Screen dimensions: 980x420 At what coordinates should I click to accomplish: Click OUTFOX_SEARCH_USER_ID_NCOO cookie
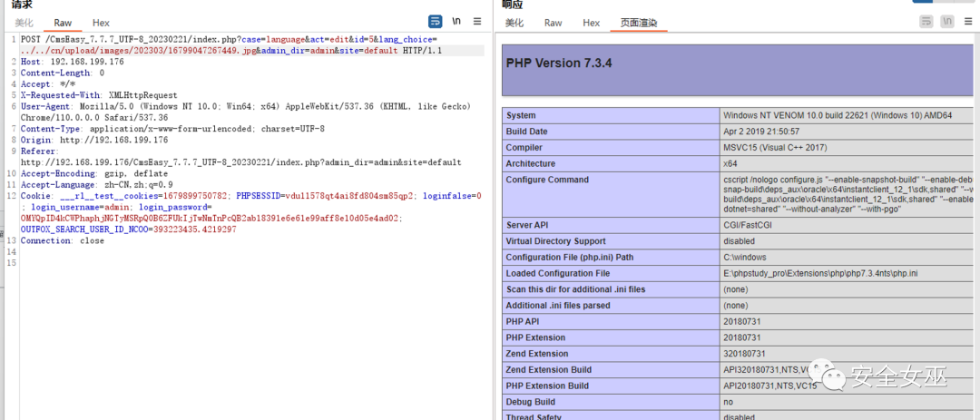(x=128, y=230)
